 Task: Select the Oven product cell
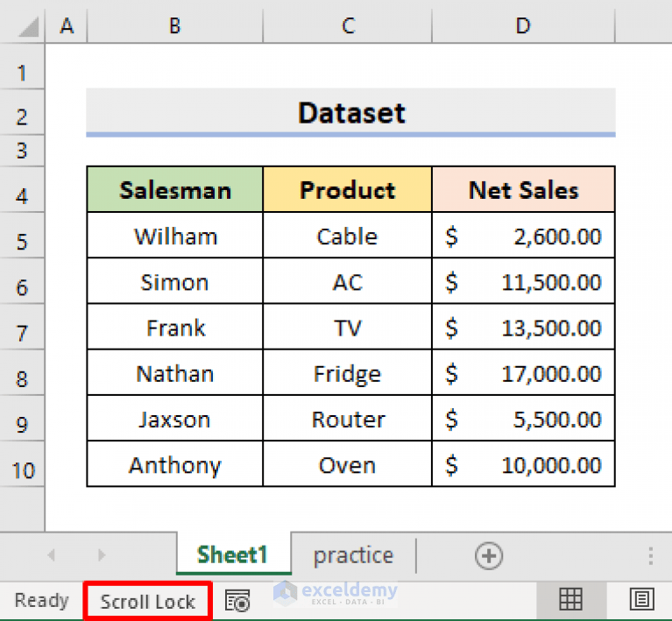click(x=348, y=464)
